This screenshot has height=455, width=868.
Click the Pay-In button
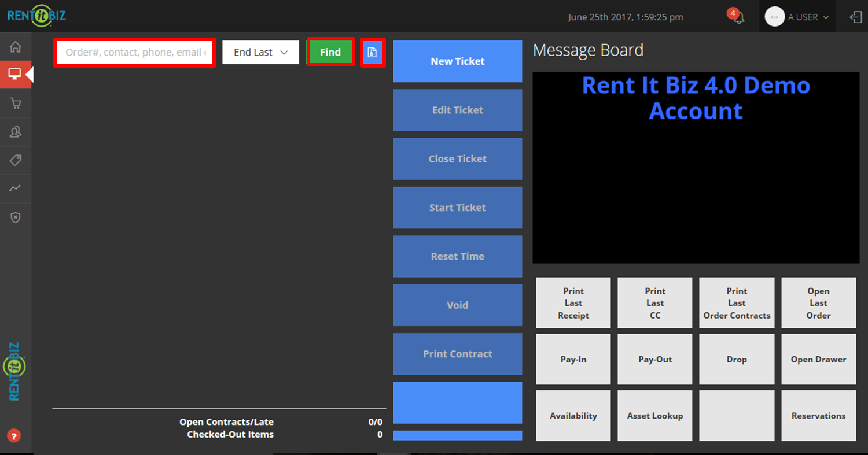pyautogui.click(x=573, y=359)
